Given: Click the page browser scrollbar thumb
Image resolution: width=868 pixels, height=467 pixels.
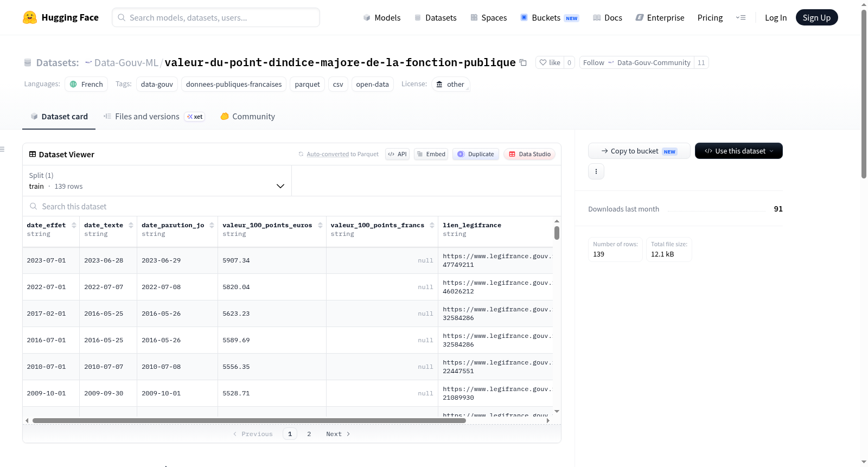Looking at the screenshot, I should [x=864, y=93].
